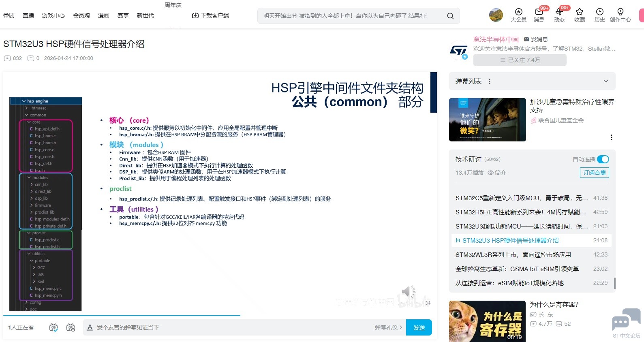Expand the 弹幕列表 chevron
The image size is (644, 342).
pyautogui.click(x=606, y=81)
